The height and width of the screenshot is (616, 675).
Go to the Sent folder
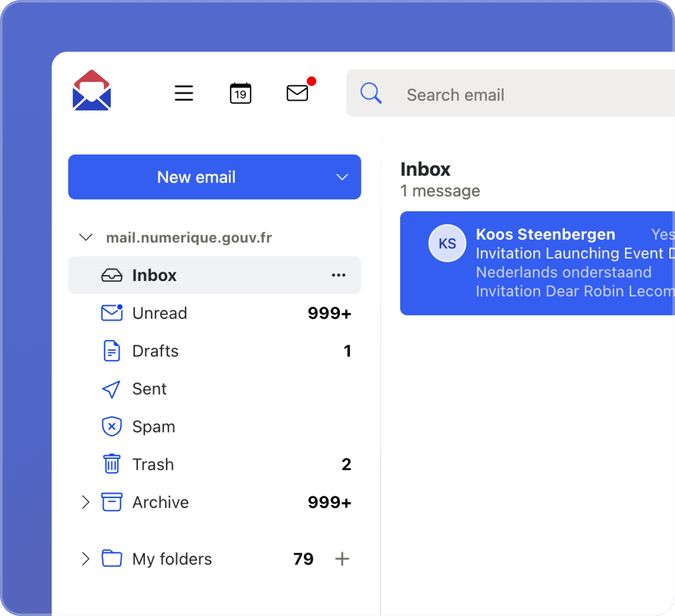[x=149, y=389]
